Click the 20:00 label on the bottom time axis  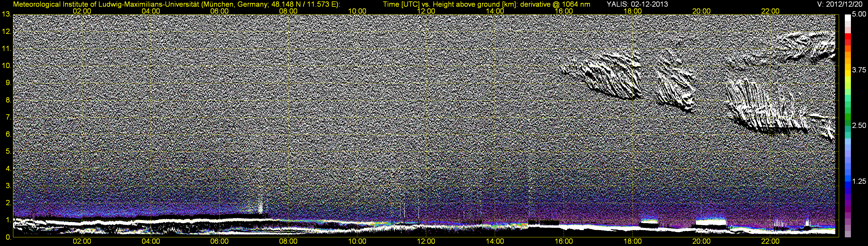click(702, 241)
